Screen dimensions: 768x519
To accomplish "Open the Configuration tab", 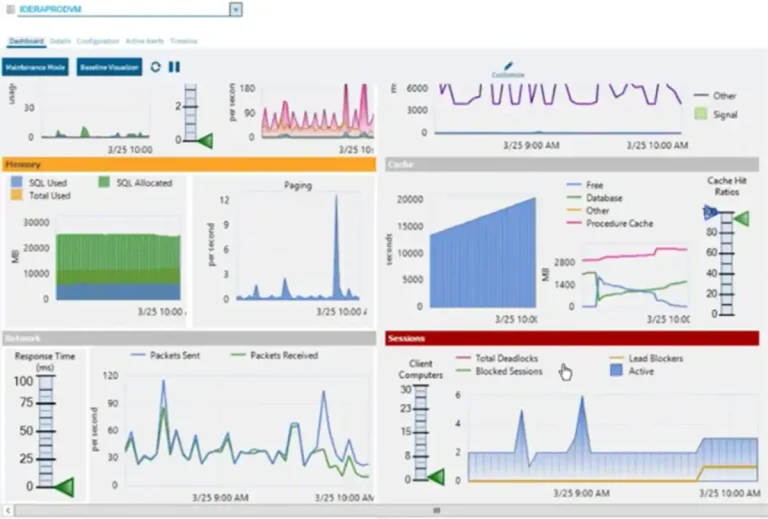I will click(x=98, y=41).
